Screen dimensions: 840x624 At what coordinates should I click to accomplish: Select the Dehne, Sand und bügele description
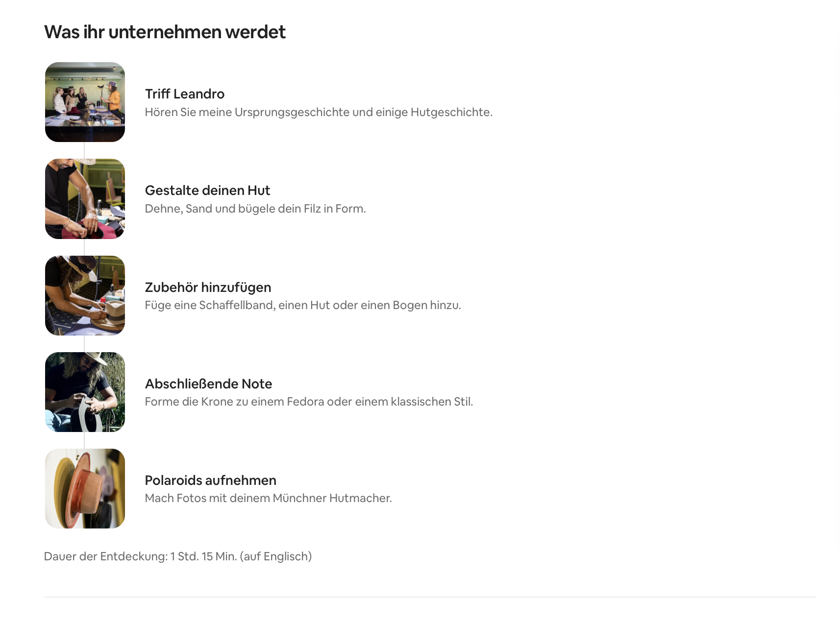(x=255, y=209)
